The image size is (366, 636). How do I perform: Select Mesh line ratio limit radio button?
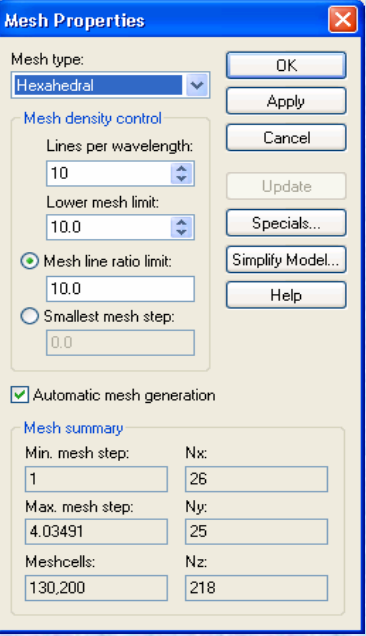coord(30,261)
